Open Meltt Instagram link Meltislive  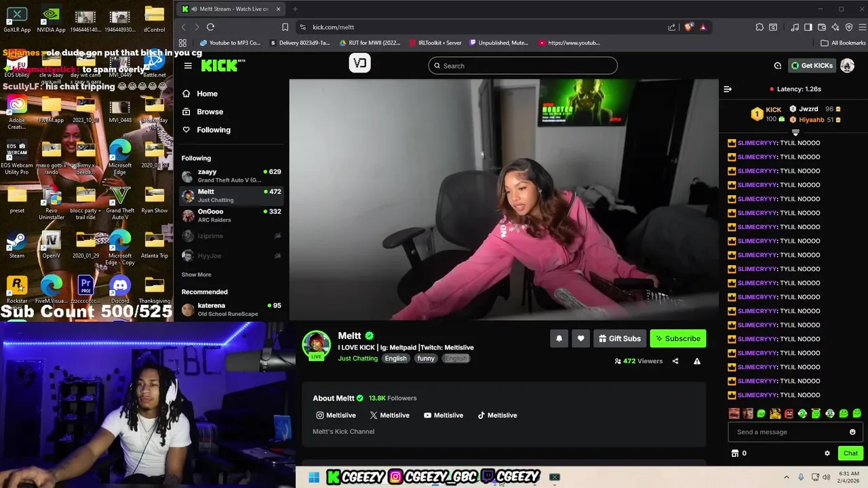tap(336, 415)
